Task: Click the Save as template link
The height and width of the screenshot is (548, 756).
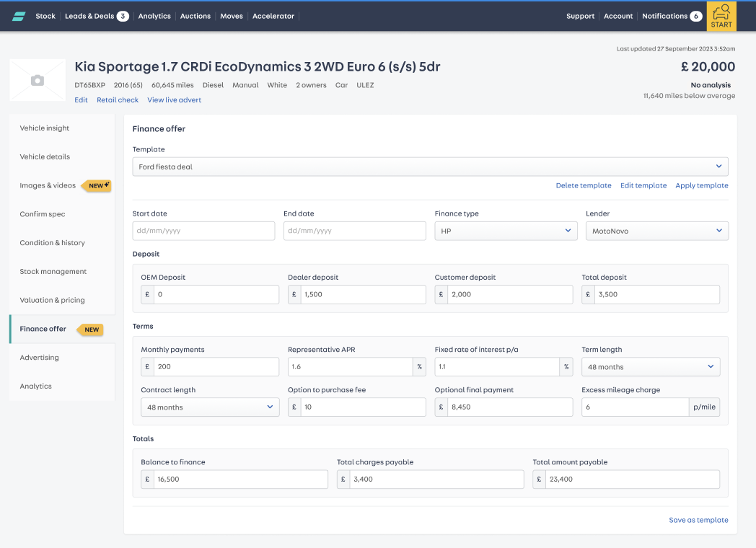Action: [x=698, y=520]
